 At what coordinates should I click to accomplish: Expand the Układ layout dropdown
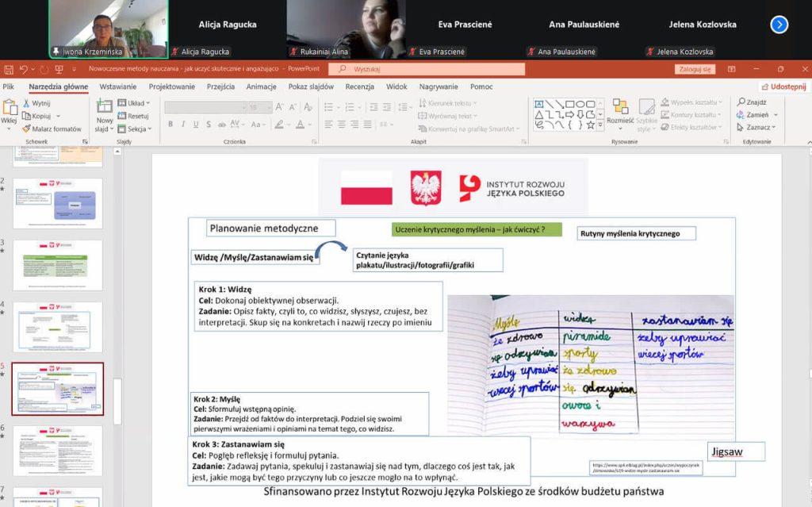point(134,103)
